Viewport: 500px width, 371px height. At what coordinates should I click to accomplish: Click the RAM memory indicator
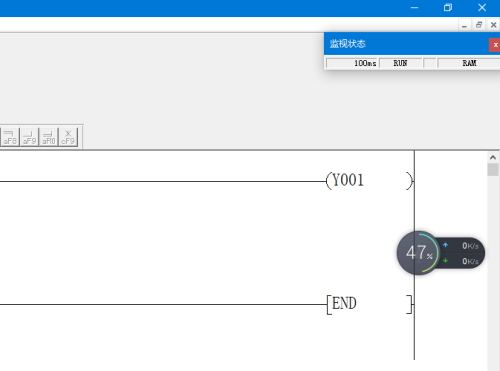coord(469,63)
